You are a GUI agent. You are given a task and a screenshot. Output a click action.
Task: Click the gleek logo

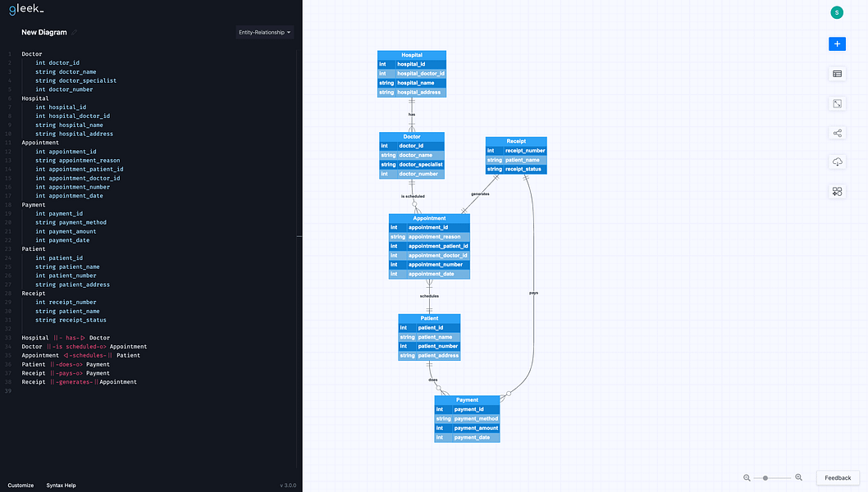tap(25, 9)
